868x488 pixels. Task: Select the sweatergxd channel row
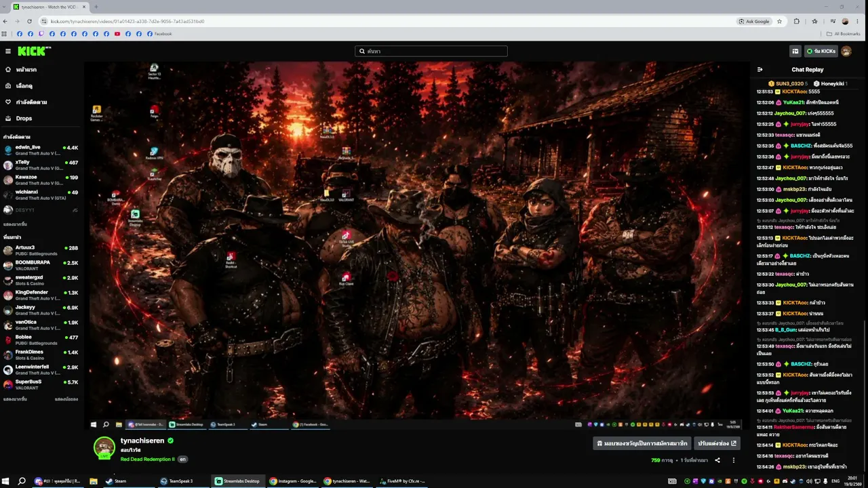(x=41, y=280)
